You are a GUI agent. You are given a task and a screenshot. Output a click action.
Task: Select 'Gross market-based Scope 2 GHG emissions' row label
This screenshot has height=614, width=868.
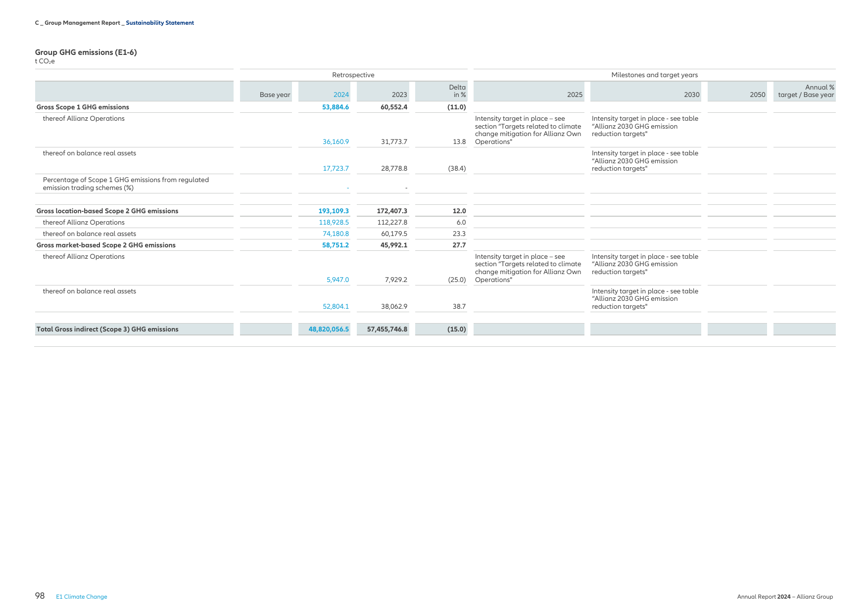(106, 245)
